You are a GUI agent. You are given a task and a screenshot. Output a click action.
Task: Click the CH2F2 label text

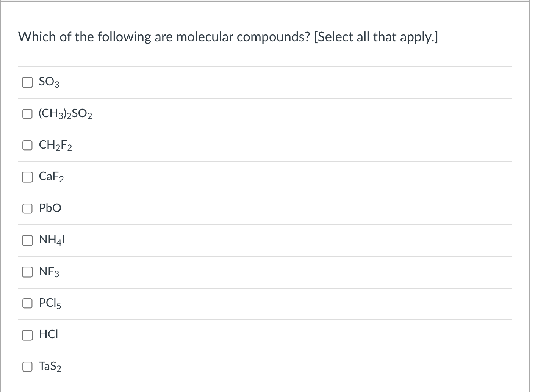[x=55, y=144]
